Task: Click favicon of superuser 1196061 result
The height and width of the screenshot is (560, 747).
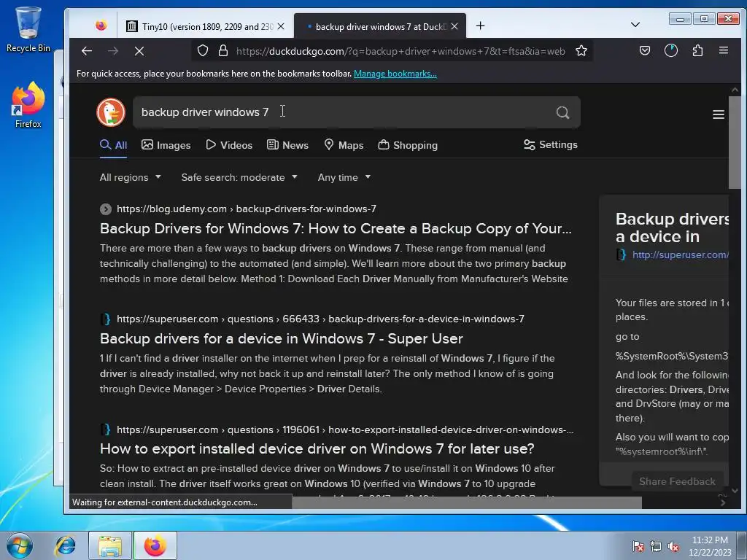Action: pos(106,429)
